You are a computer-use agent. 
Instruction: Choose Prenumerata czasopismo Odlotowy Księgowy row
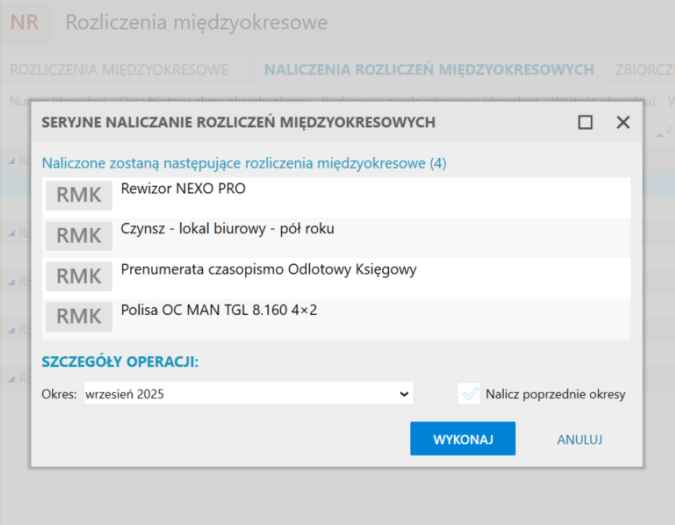pyautogui.click(x=268, y=269)
